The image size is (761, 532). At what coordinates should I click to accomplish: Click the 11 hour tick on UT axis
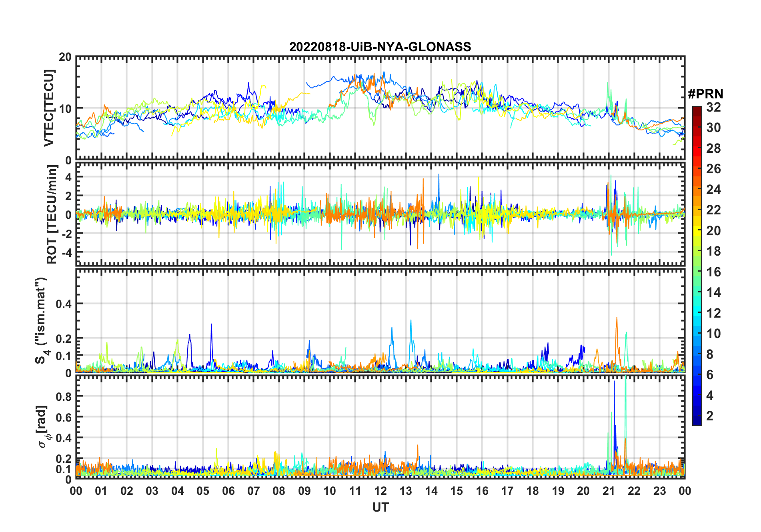pos(355,491)
